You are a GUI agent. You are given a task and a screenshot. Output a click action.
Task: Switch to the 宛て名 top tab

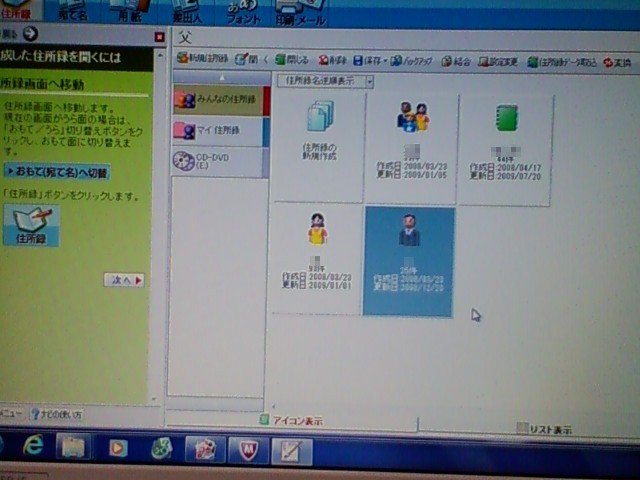point(73,11)
